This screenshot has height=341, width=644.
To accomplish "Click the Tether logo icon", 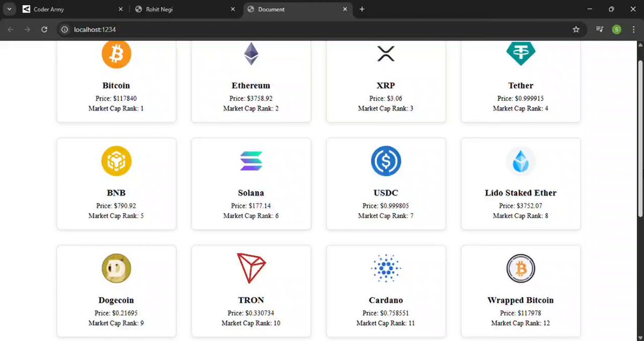I will (521, 54).
